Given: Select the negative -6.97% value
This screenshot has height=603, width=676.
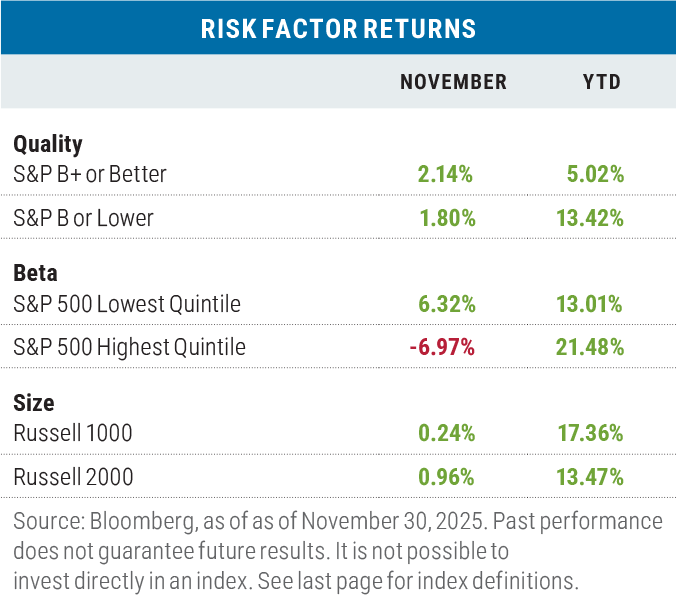Looking at the screenshot, I should [442, 347].
